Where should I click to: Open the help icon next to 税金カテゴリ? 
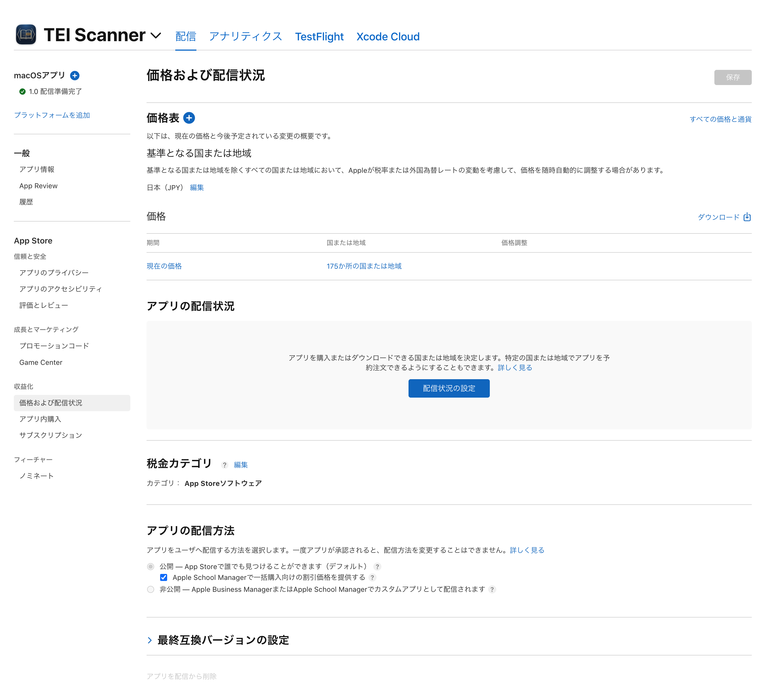(225, 465)
